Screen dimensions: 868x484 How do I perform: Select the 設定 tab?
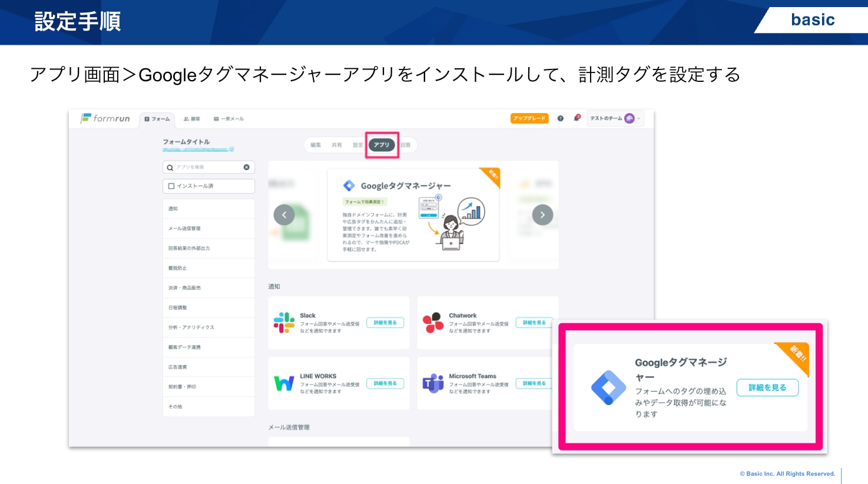[x=357, y=145]
